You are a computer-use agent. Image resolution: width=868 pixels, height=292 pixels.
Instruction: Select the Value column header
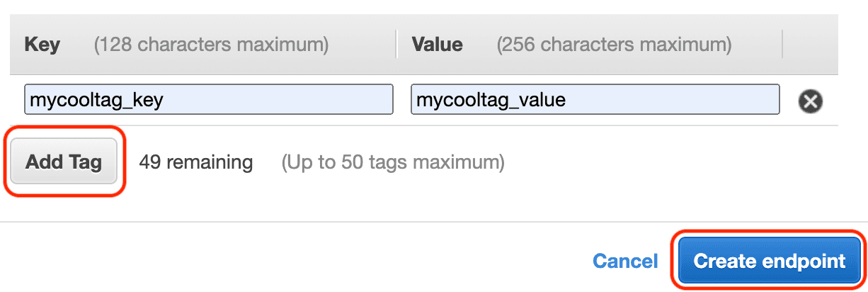438,45
